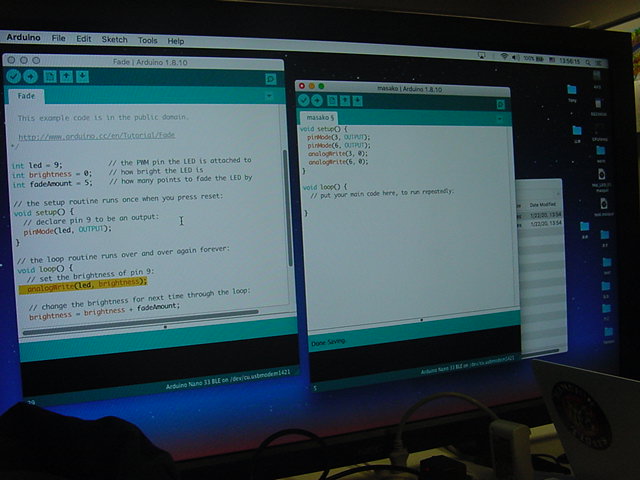This screenshot has width=640, height=480.
Task: Click New sketch icon in Fade window
Action: pos(50,77)
